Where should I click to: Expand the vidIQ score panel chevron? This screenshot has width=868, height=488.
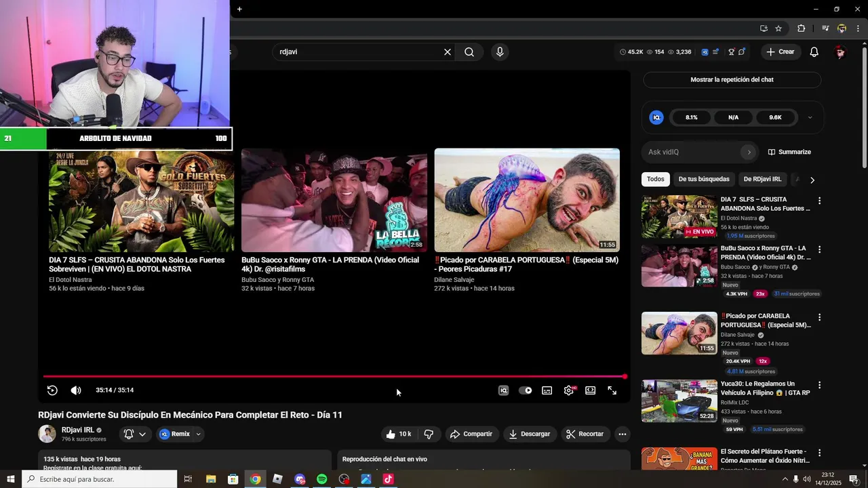tap(810, 118)
